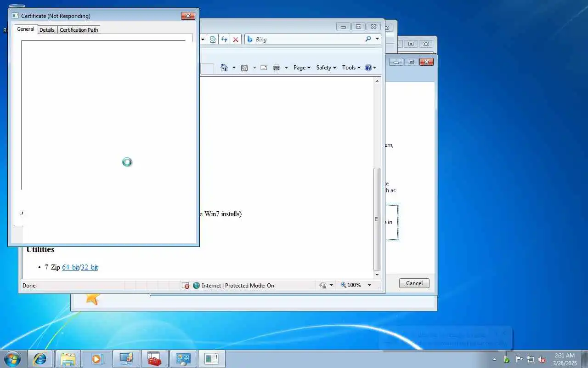
Task: Click the scroll down arrow in Internet Explorer
Action: (377, 275)
